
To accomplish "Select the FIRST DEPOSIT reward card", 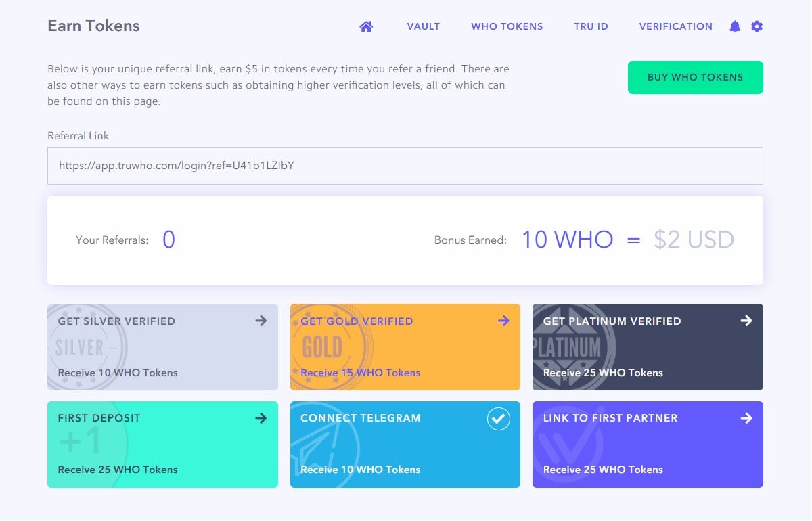I will click(162, 445).
